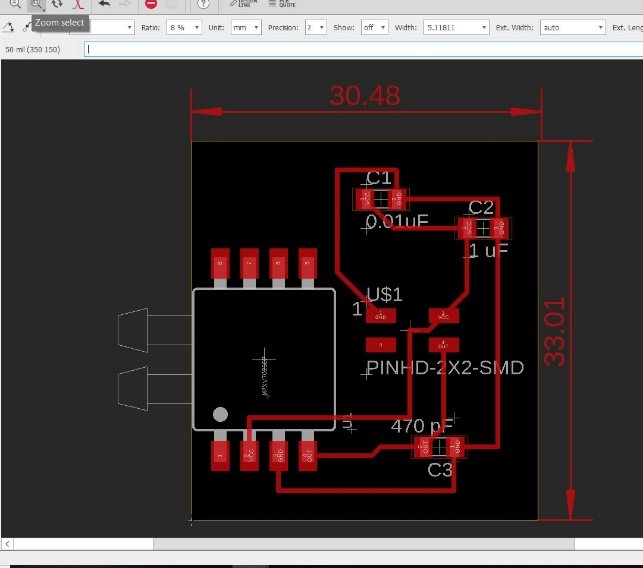Click the C2 capacitor GND pad
Screen dimensions: 643x568
pyautogui.click(x=499, y=228)
